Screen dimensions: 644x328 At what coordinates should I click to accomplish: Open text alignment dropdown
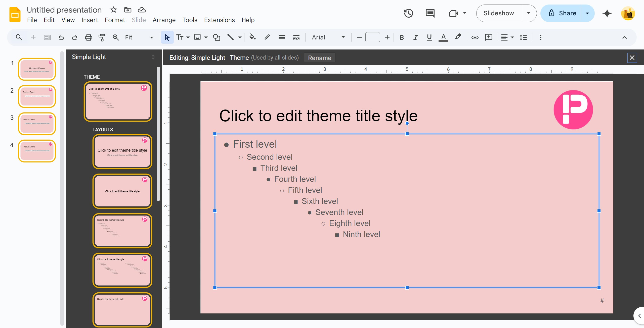point(507,37)
